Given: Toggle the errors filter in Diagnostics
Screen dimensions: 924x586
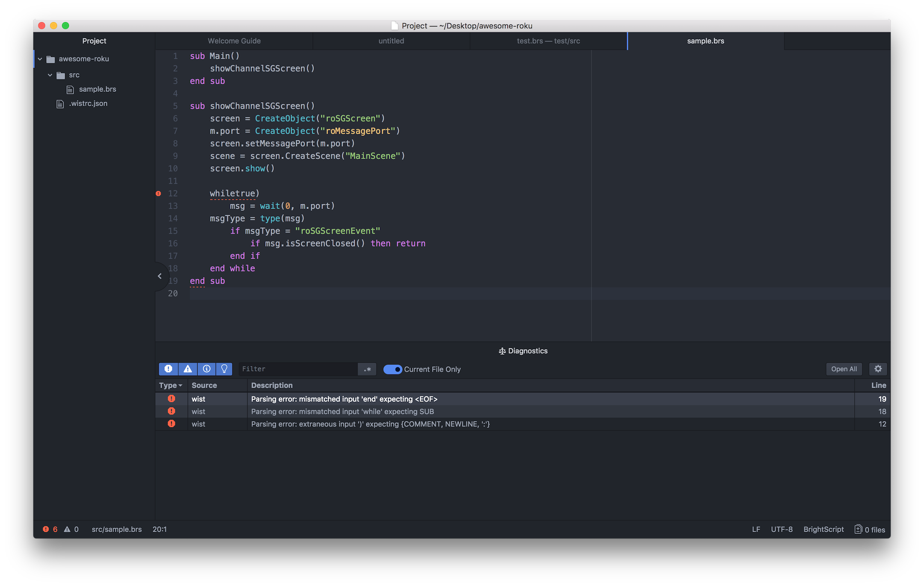Looking at the screenshot, I should (x=168, y=369).
